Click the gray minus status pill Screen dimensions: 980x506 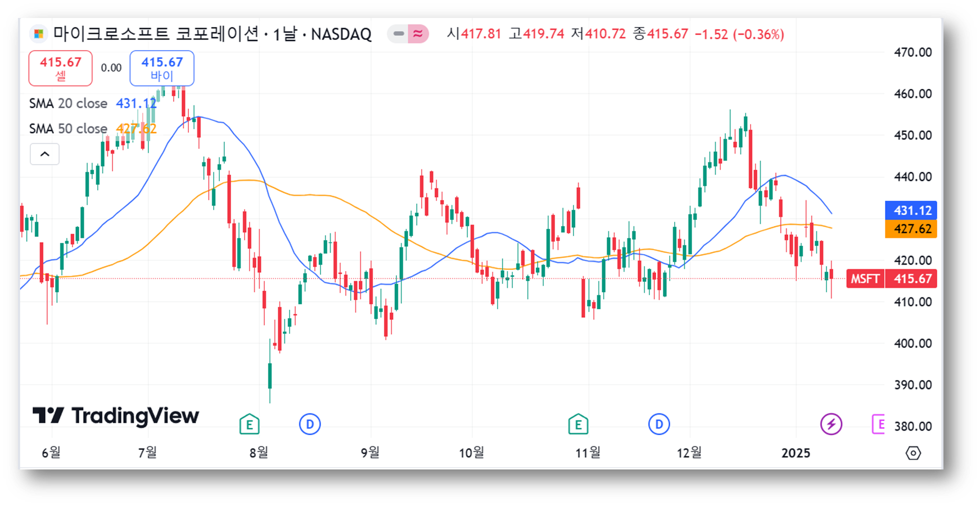point(398,34)
